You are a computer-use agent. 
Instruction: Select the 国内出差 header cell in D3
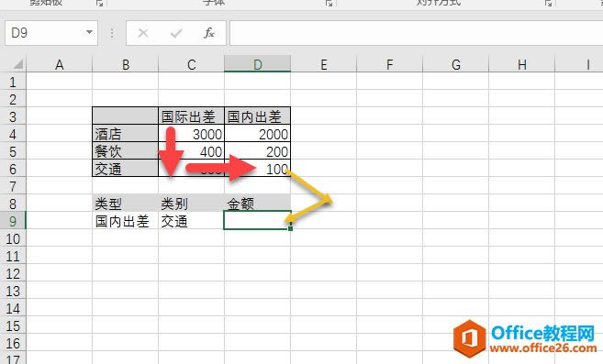pyautogui.click(x=257, y=116)
